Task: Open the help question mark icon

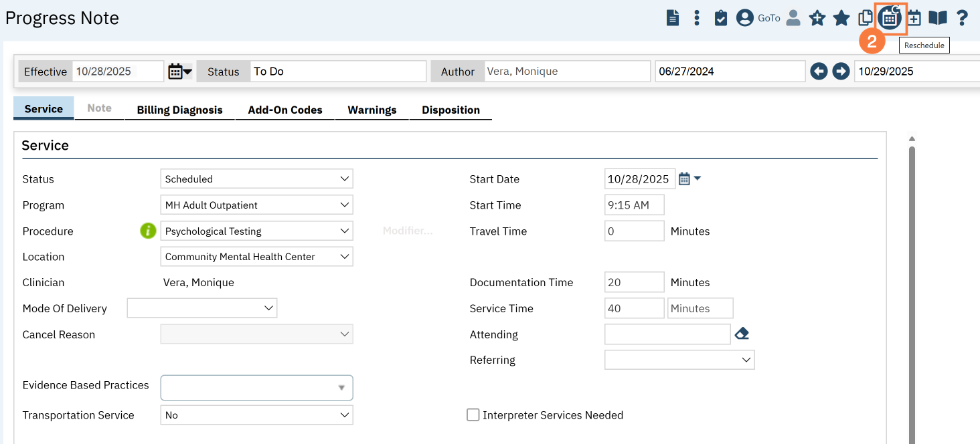Action: (x=962, y=18)
